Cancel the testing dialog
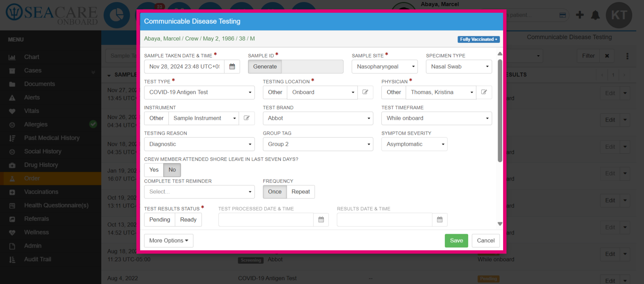644x284 pixels. (x=486, y=240)
